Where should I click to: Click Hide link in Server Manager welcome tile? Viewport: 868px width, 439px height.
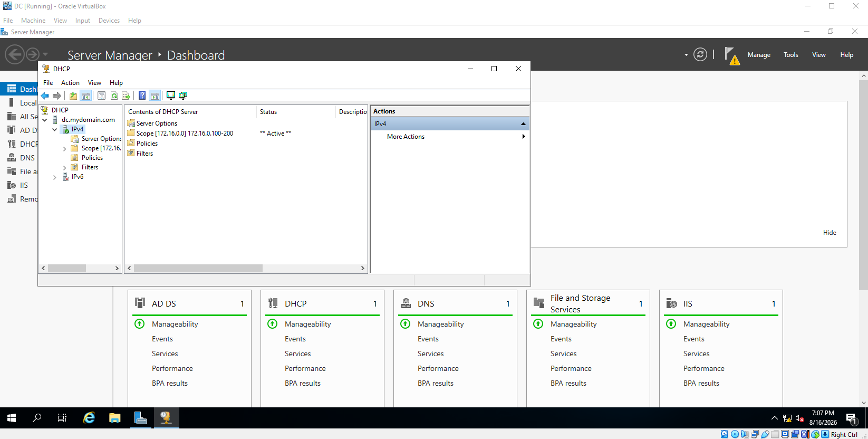[x=830, y=233]
